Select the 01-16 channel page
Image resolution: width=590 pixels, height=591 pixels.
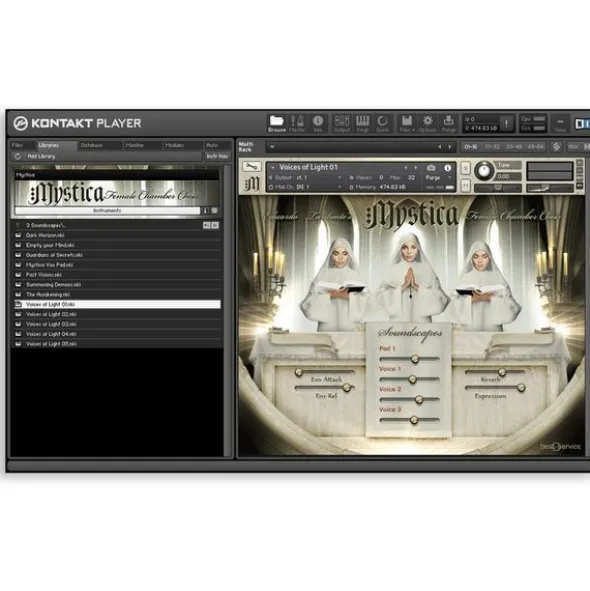[x=471, y=147]
